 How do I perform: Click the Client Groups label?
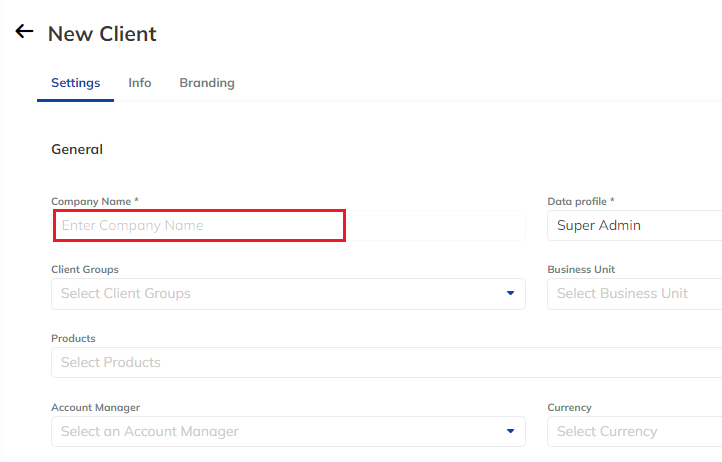(x=85, y=269)
